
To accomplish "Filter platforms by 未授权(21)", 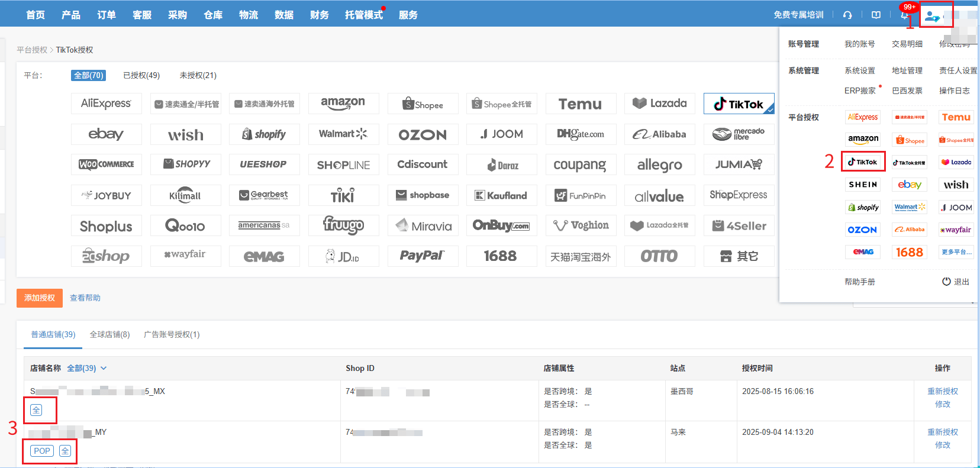I will (198, 75).
